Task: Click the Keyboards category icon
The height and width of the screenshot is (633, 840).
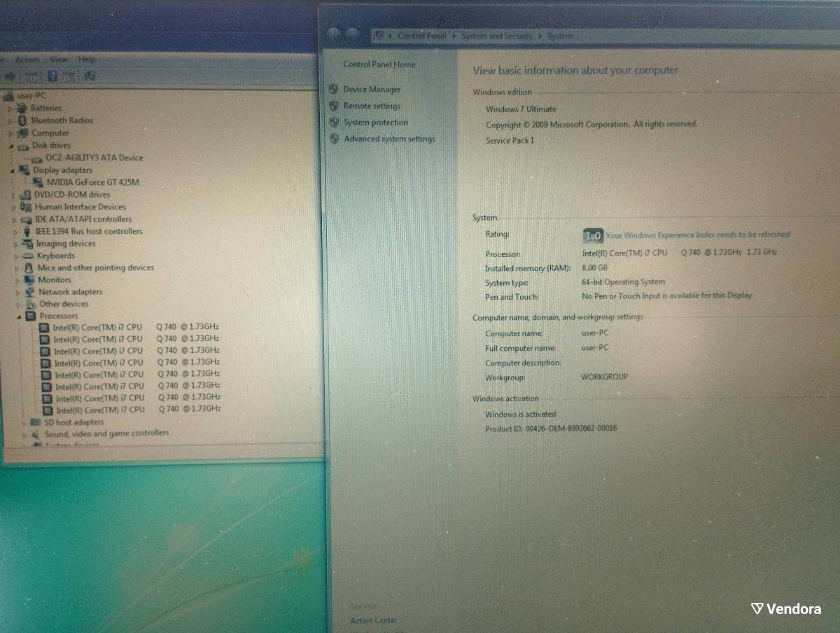Action: [x=29, y=256]
